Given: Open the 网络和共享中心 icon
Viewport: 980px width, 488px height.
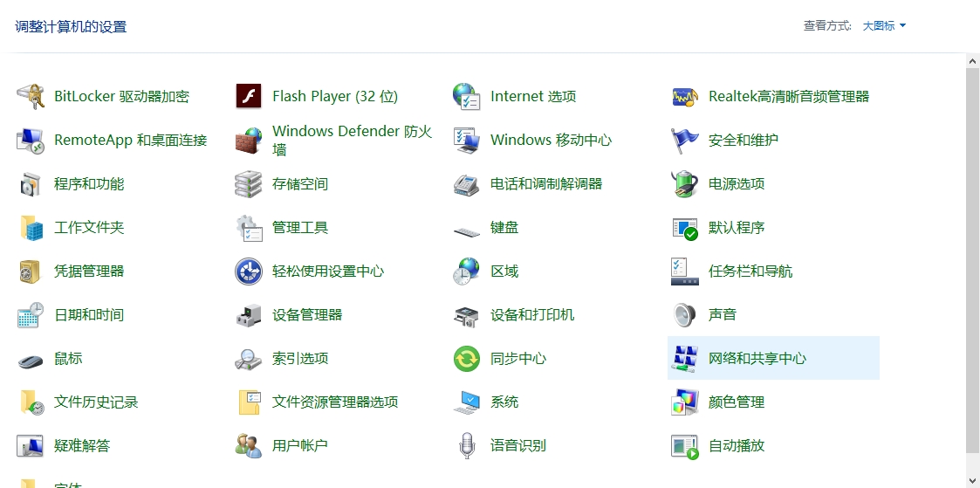Looking at the screenshot, I should tap(684, 358).
